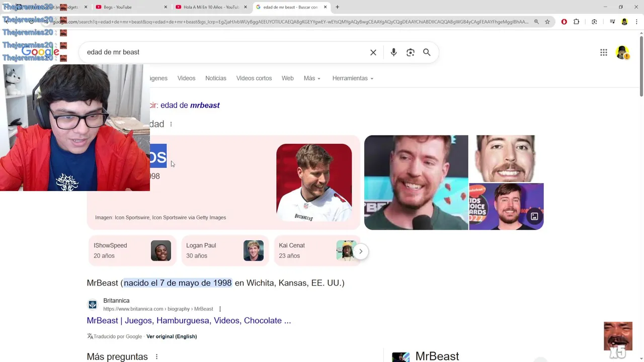Open MrBeast photo in Buccaneers jersey
The width and height of the screenshot is (644, 362).
click(314, 183)
